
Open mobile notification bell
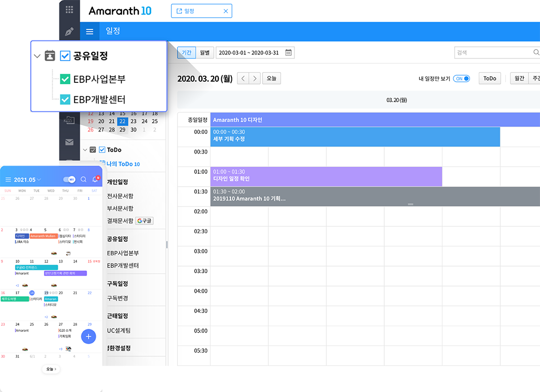pos(95,179)
